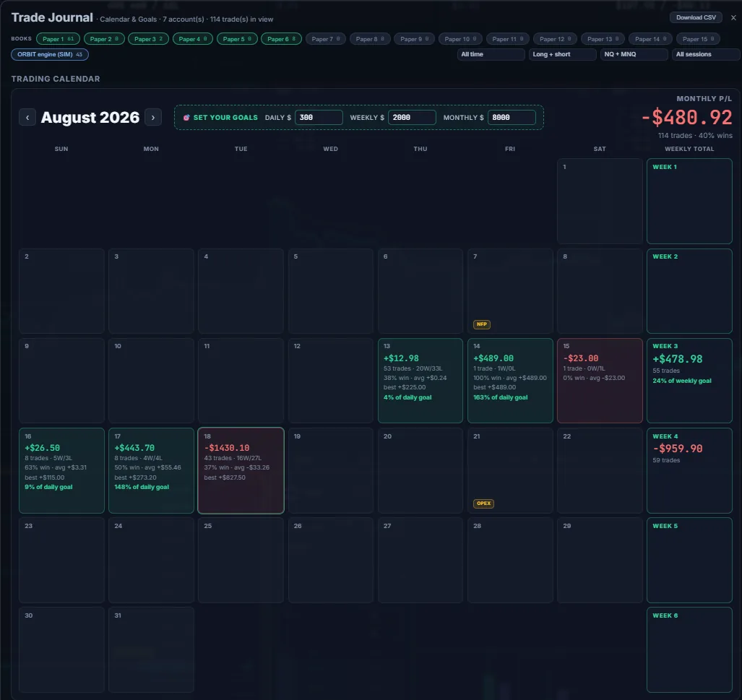Enable the Paper 11 book chip

(x=508, y=39)
